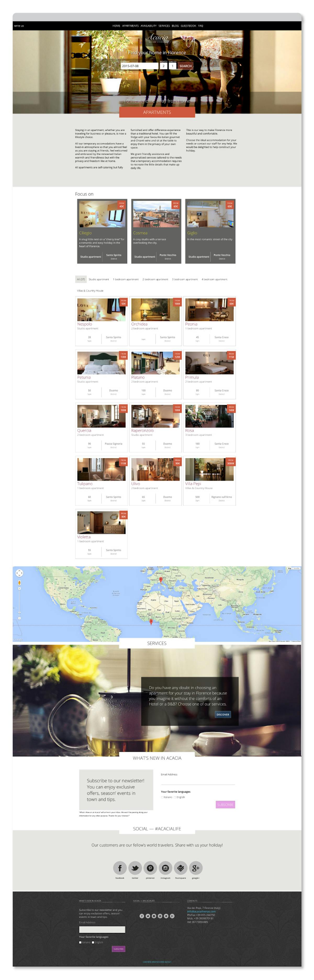The width and height of the screenshot is (314, 980).
Task: Click the check-in date field showing 2015-07-08
Action: point(139,66)
